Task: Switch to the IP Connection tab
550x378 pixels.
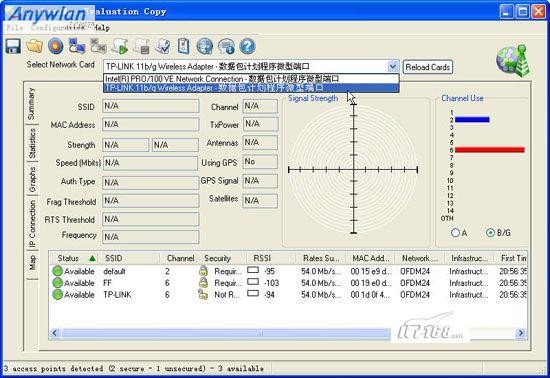Action: click(32, 224)
